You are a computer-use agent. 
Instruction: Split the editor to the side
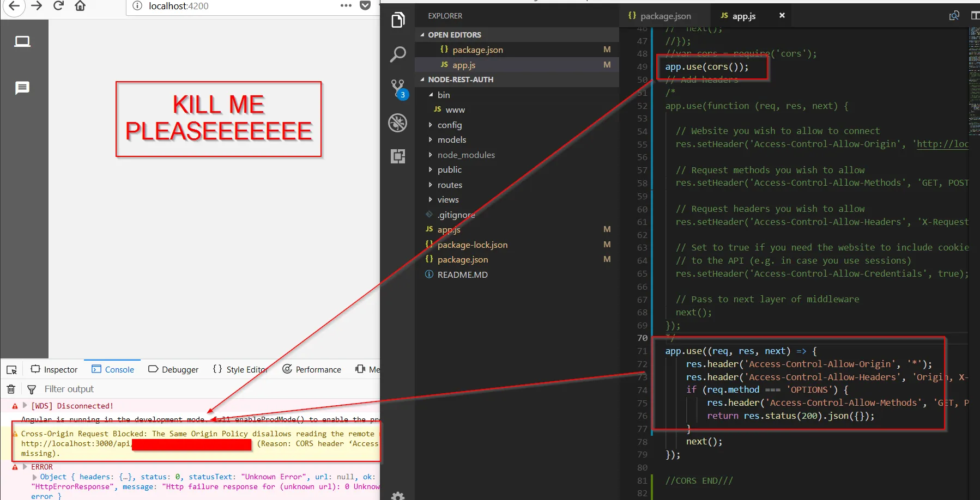975,16
